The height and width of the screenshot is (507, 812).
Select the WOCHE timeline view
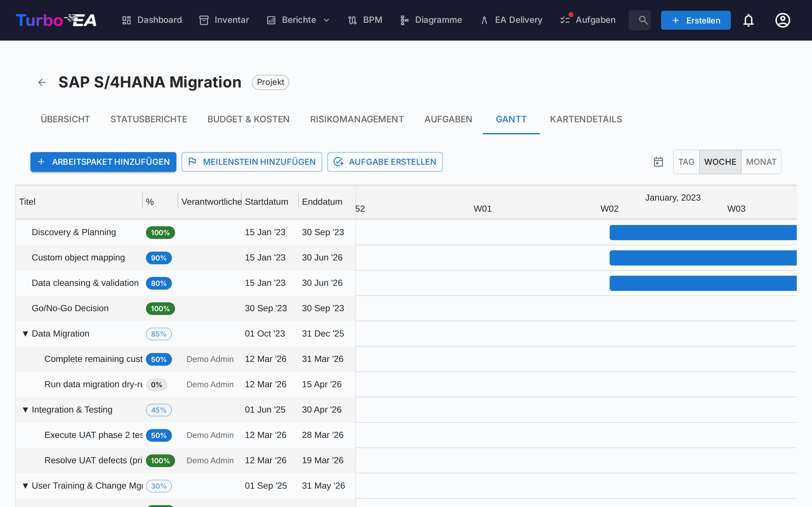click(720, 162)
